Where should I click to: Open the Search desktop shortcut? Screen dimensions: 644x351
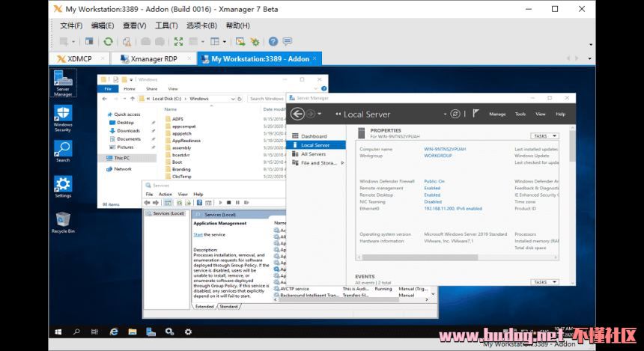coord(63,151)
